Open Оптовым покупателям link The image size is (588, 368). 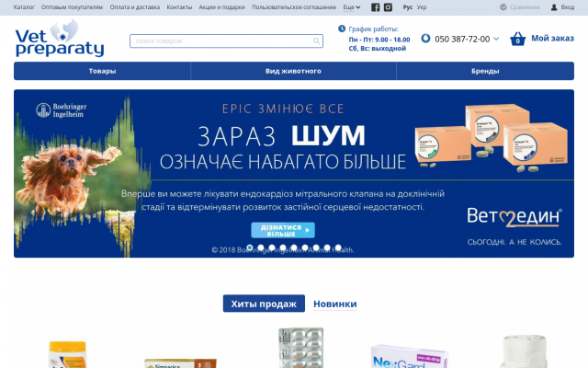tap(72, 7)
